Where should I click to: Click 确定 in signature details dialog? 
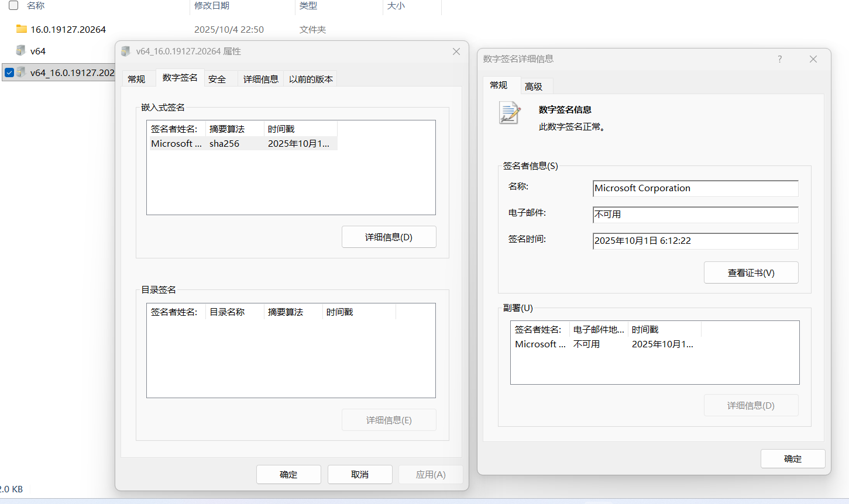pyautogui.click(x=792, y=458)
